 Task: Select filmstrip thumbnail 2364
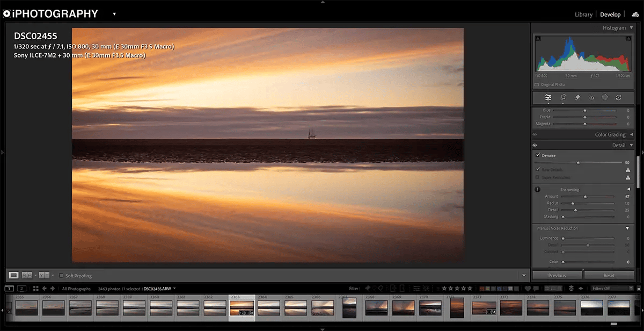[x=268, y=308]
